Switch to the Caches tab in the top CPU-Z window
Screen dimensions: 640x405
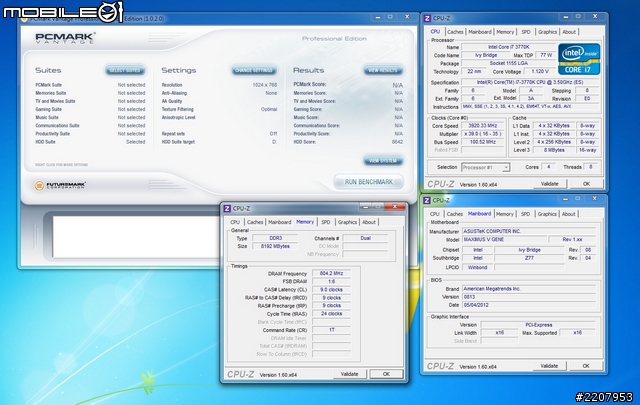[455, 32]
